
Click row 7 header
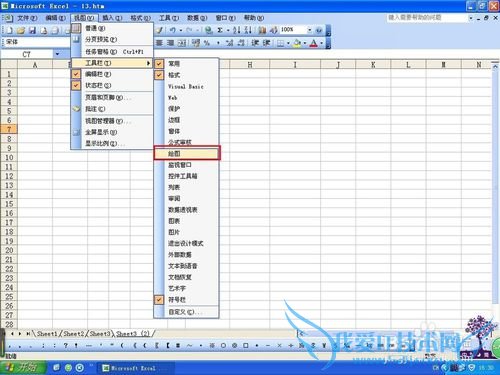9,130
